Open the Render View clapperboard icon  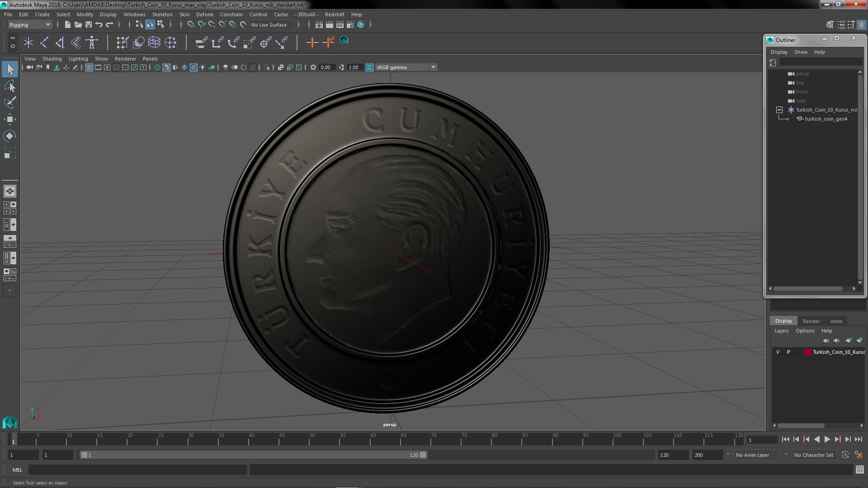click(x=319, y=25)
